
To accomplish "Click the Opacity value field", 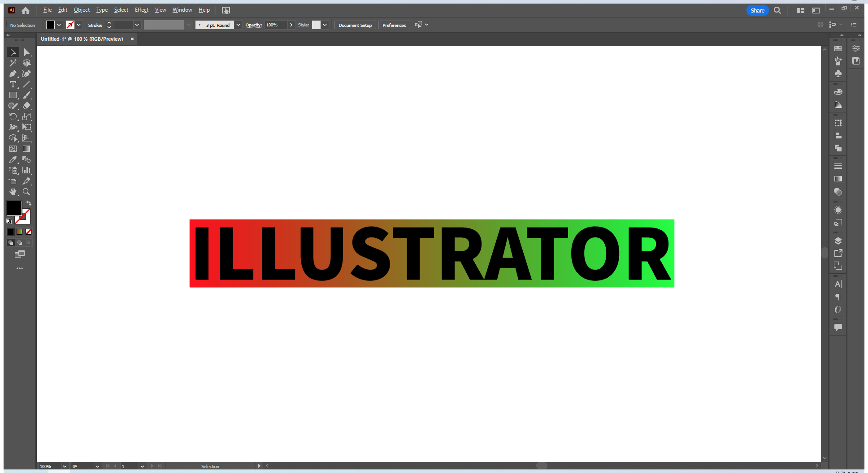I will pos(276,25).
